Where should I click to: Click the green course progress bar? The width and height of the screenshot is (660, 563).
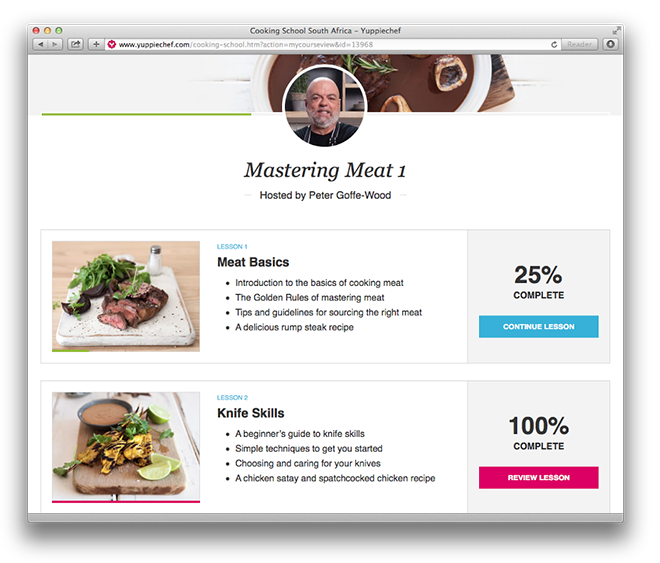tap(146, 114)
